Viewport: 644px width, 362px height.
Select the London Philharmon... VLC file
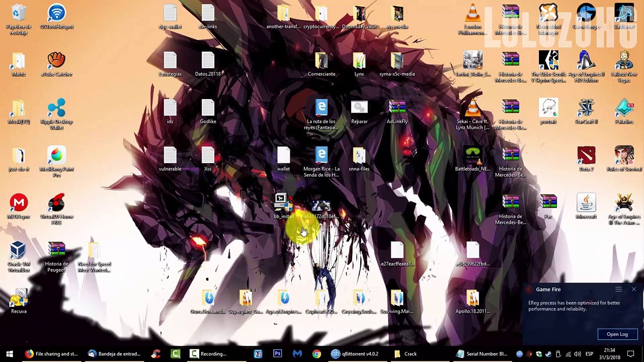472,20
